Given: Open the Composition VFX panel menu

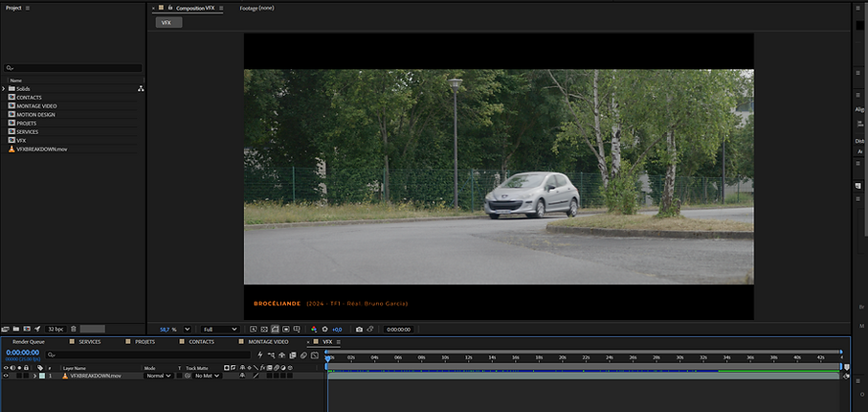Looking at the screenshot, I should click(x=221, y=8).
